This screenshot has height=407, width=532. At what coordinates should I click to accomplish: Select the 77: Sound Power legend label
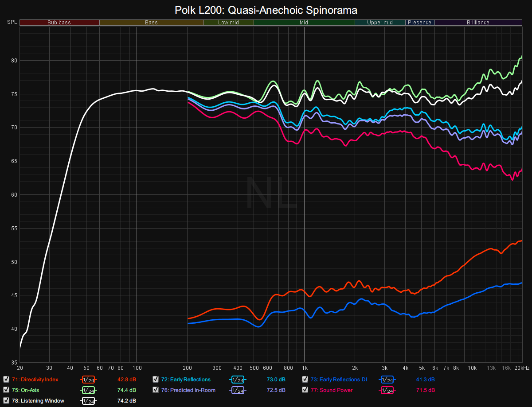point(332,390)
